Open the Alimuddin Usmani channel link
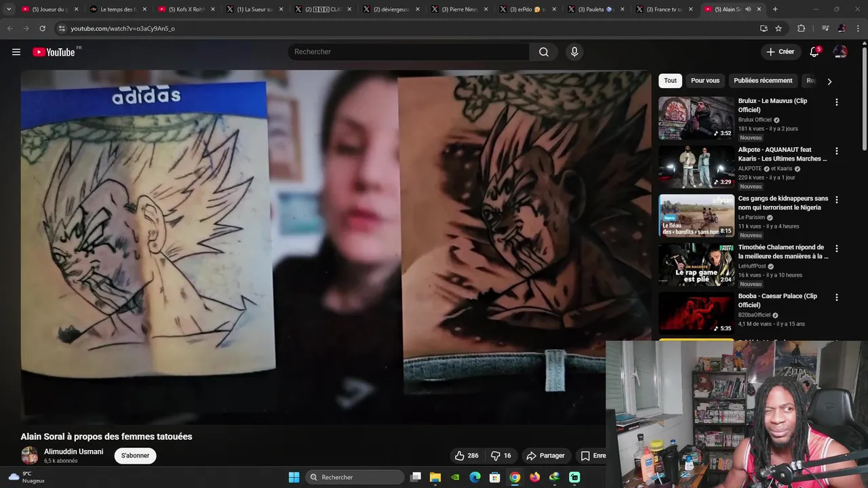 pyautogui.click(x=73, y=451)
